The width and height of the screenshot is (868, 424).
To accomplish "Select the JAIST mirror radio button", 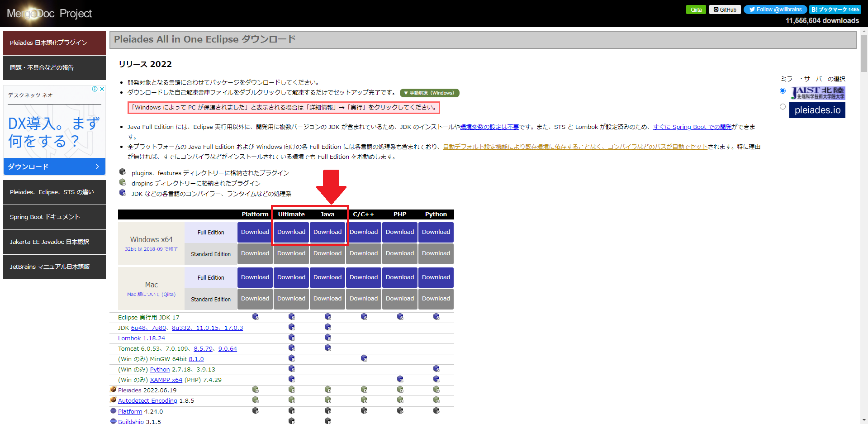I will tap(783, 91).
